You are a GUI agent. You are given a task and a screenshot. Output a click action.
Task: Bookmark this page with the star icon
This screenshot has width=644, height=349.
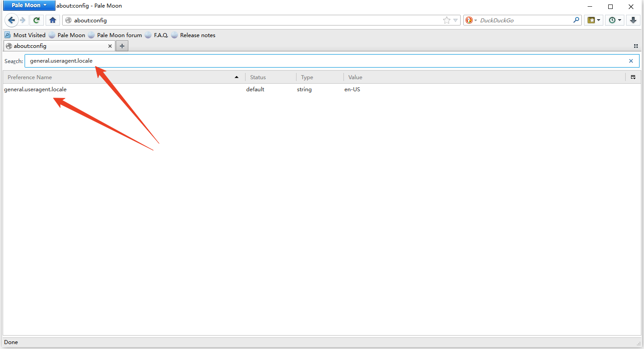click(x=446, y=20)
